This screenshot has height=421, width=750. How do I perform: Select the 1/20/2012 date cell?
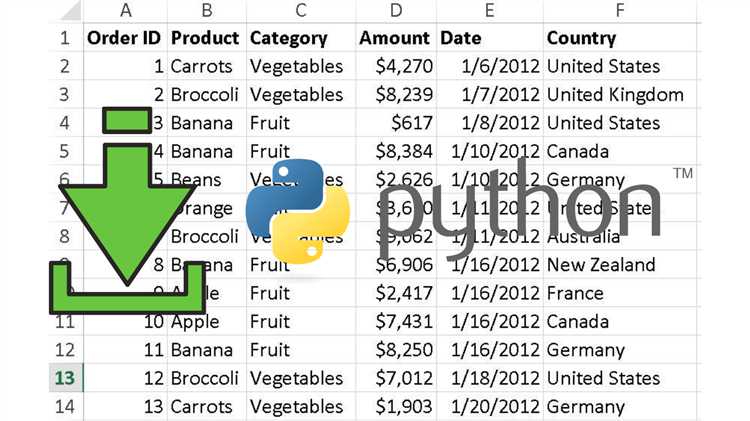(489, 407)
